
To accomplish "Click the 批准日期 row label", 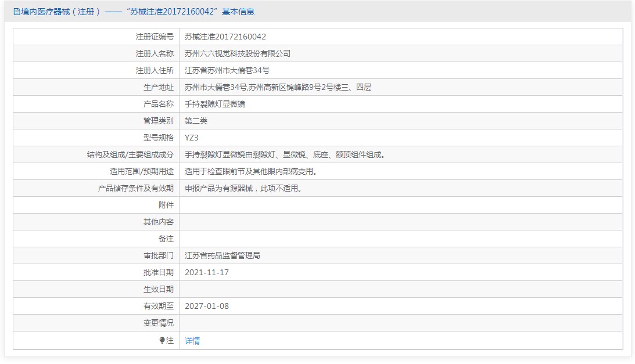I will [x=159, y=272].
